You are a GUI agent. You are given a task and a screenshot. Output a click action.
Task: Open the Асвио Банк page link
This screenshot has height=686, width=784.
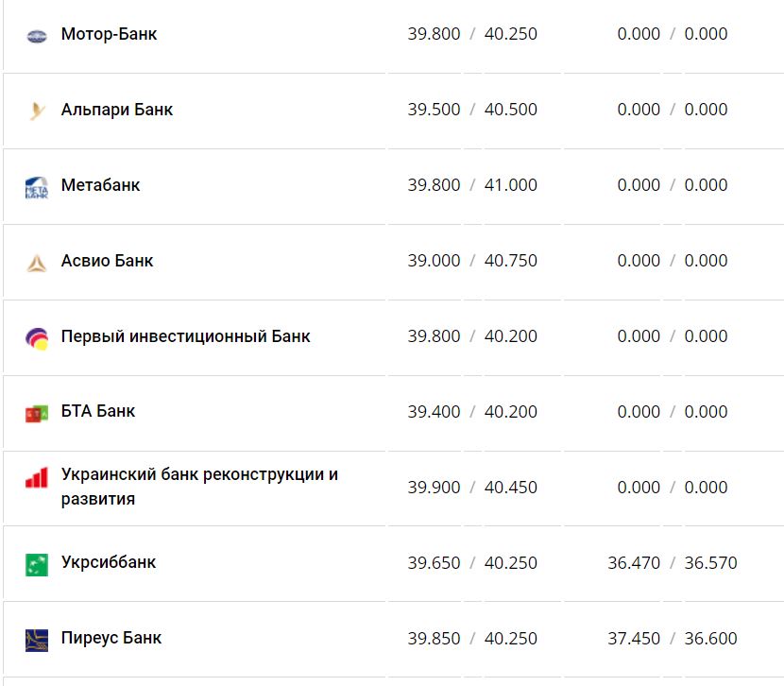(107, 261)
